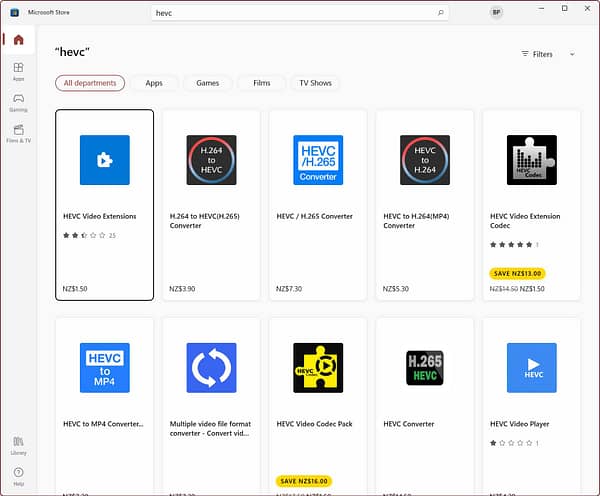Viewport: 600px width, 496px height.
Task: Open the Home page in sidebar
Action: (x=18, y=39)
